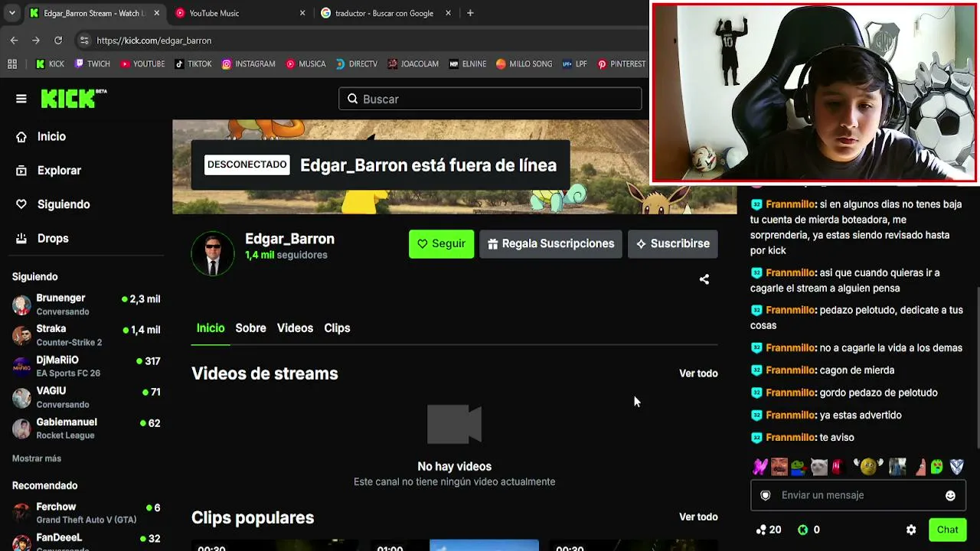This screenshot has height=551, width=980.
Task: Click the chat panel scrollbar
Action: tap(978, 367)
